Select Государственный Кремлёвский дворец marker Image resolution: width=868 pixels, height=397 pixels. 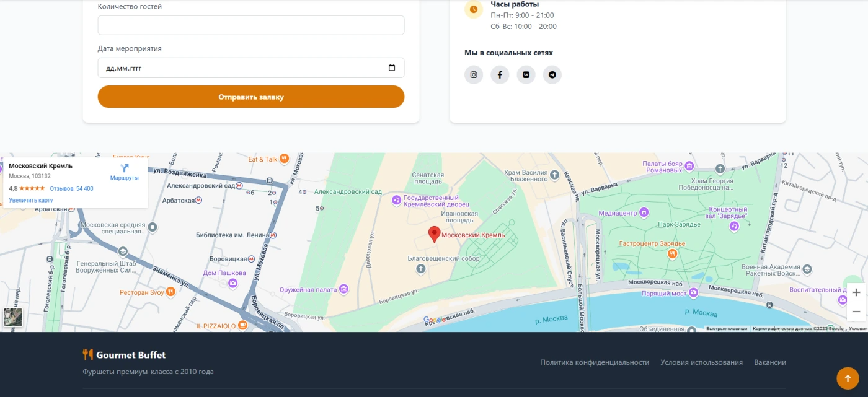click(x=397, y=200)
